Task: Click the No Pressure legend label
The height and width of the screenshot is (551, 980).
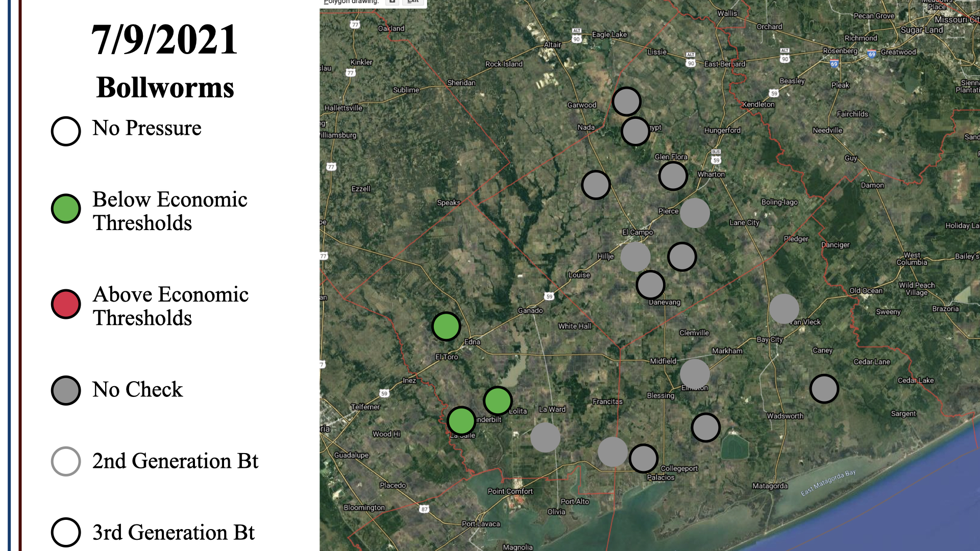Action: [x=147, y=128]
